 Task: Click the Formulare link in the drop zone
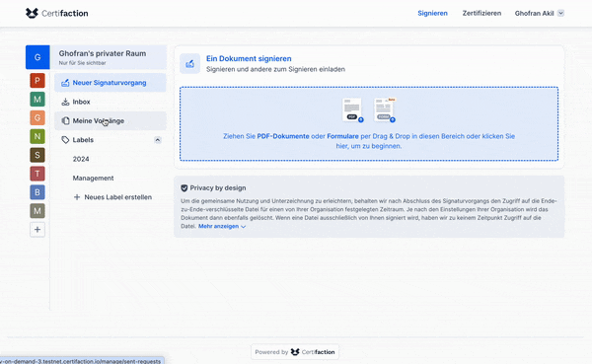click(x=342, y=136)
